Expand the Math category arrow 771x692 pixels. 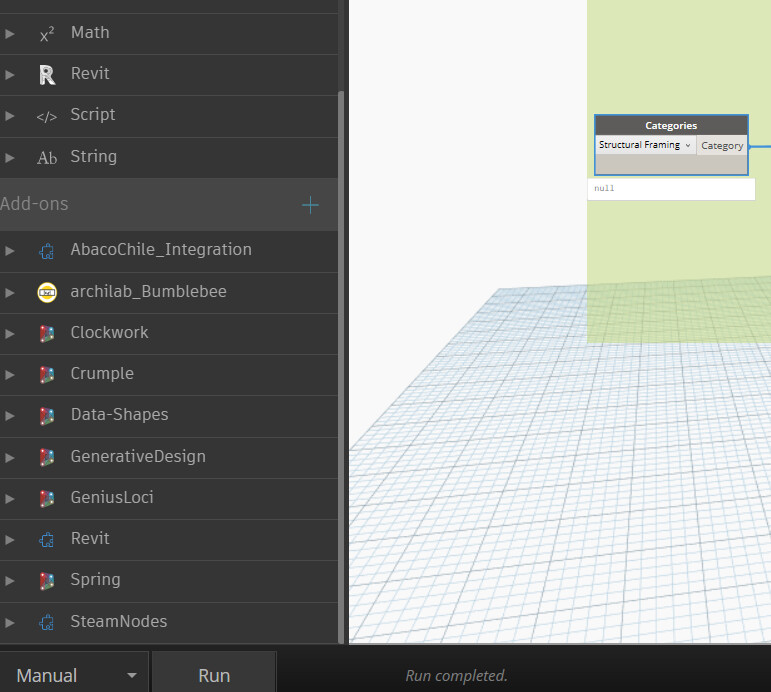(x=9, y=34)
